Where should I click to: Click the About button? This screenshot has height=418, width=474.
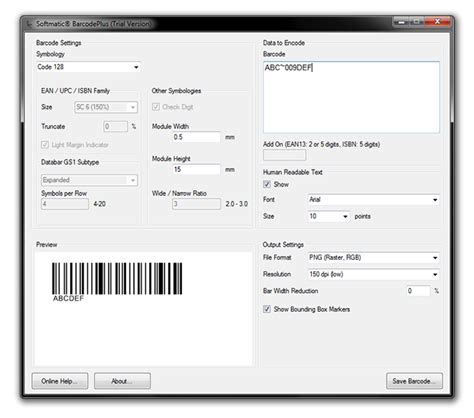122,381
